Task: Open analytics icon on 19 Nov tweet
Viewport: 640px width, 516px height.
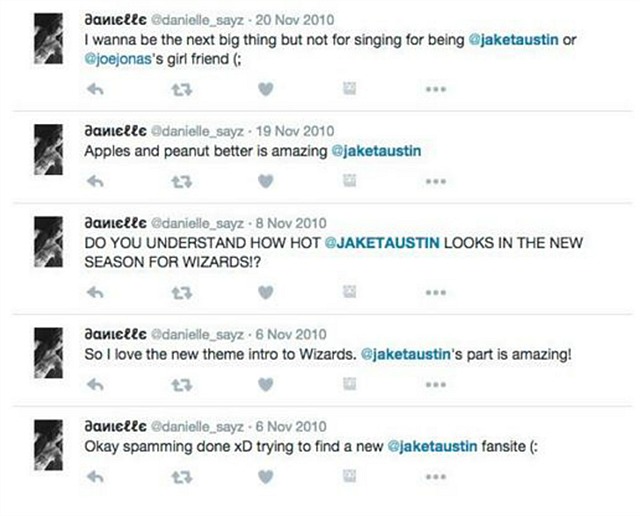Action: 349,180
